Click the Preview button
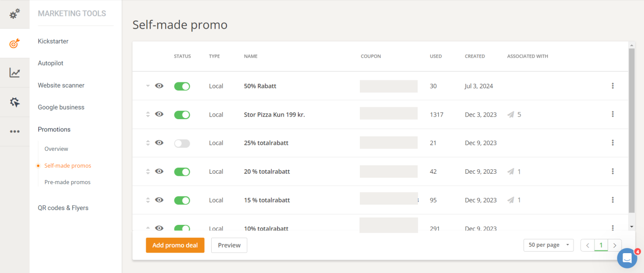This screenshot has width=644, height=273. click(229, 245)
